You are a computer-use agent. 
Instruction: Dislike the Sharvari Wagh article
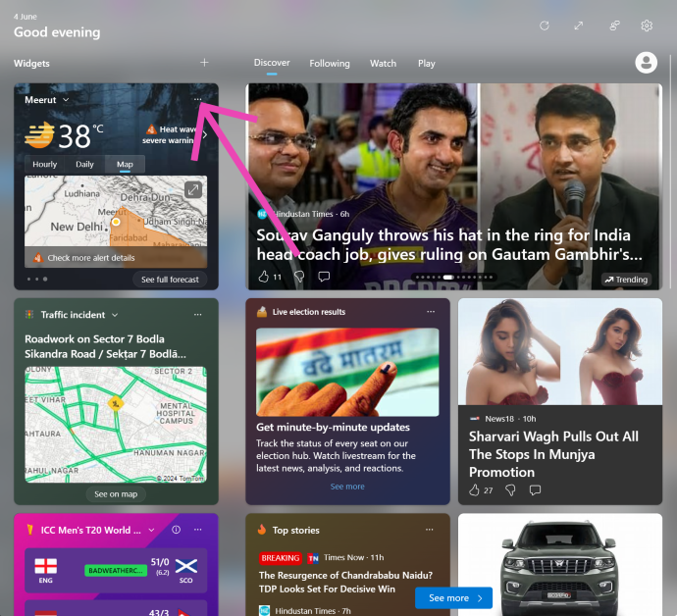click(510, 489)
